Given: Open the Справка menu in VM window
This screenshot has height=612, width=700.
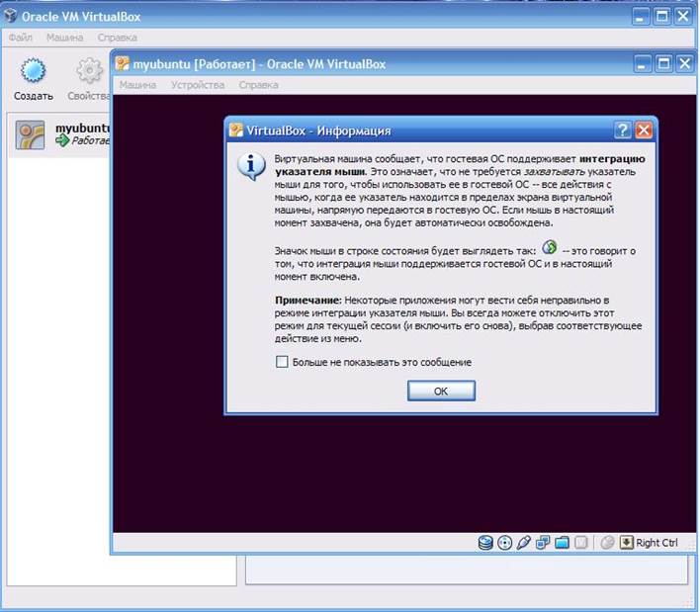Looking at the screenshot, I should click(x=258, y=85).
